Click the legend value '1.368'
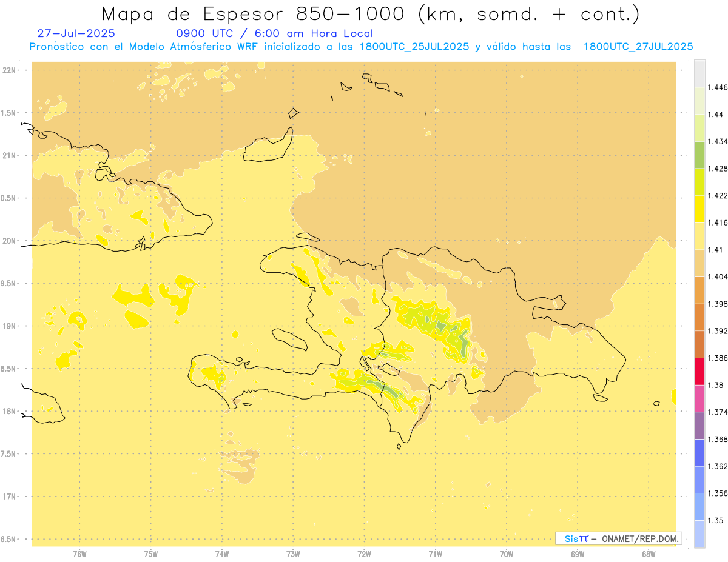 pyautogui.click(x=718, y=440)
